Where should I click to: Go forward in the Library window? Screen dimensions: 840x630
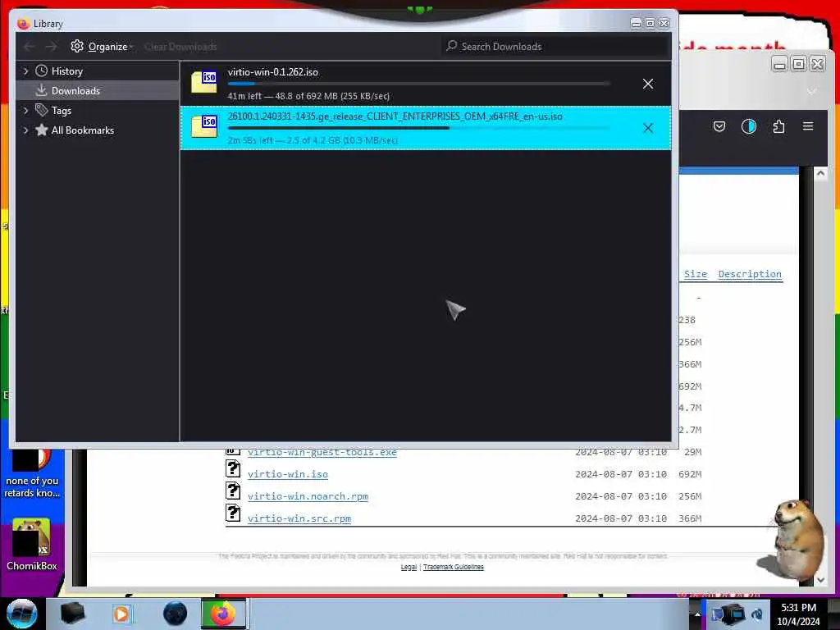pos(51,47)
